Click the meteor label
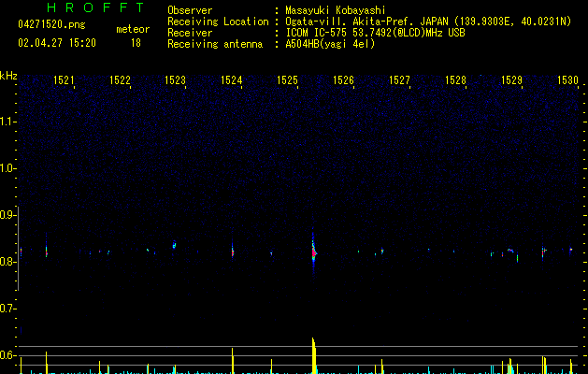Image resolution: width=588 pixels, height=374 pixels. click(133, 29)
